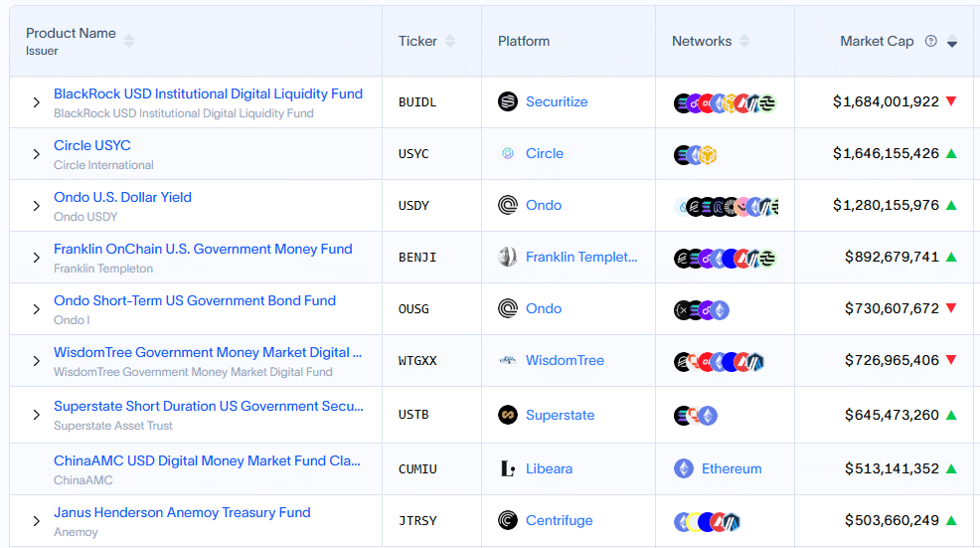Click the WisdomTree platform logo icon
This screenshot has height=548, width=980.
tap(508, 360)
